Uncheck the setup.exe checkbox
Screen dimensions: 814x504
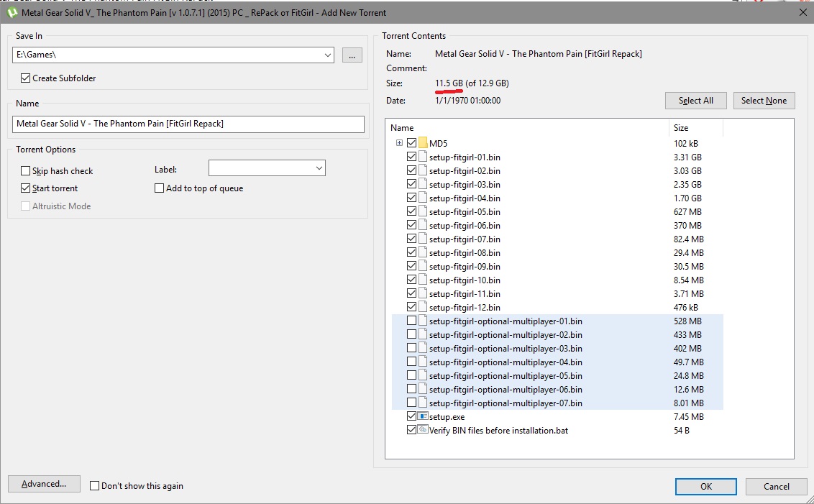[411, 416]
